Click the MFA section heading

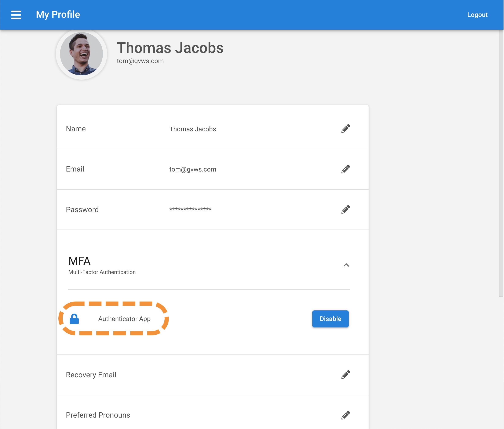click(x=80, y=261)
